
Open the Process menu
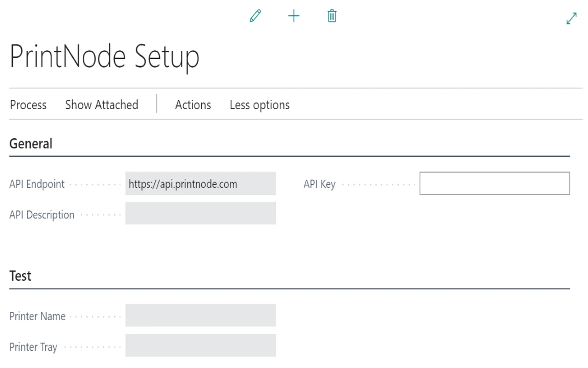pos(28,105)
